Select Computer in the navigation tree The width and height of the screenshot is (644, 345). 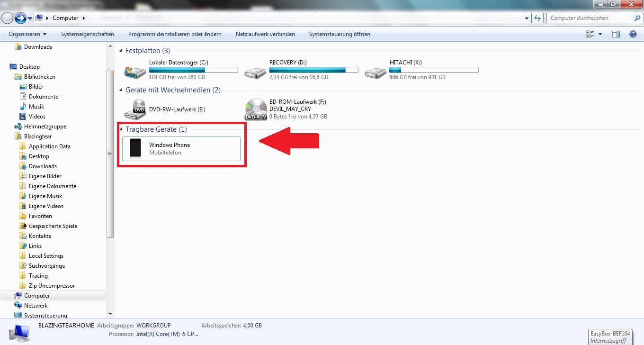[x=53, y=296]
